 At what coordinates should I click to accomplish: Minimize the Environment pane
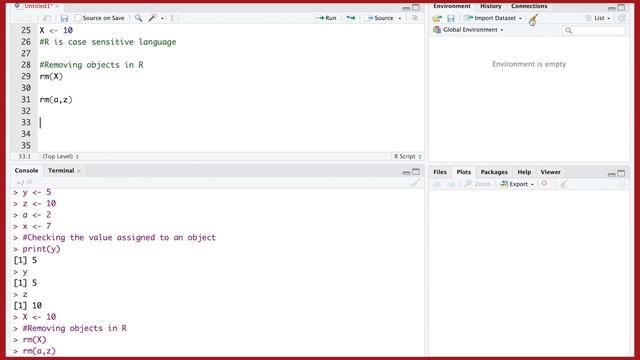tap(611, 8)
